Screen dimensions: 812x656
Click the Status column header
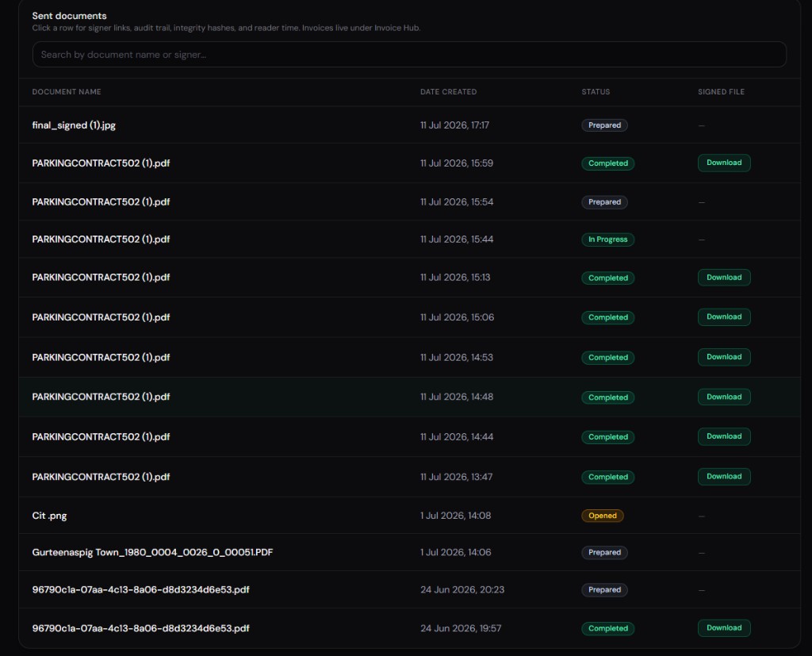coord(596,92)
